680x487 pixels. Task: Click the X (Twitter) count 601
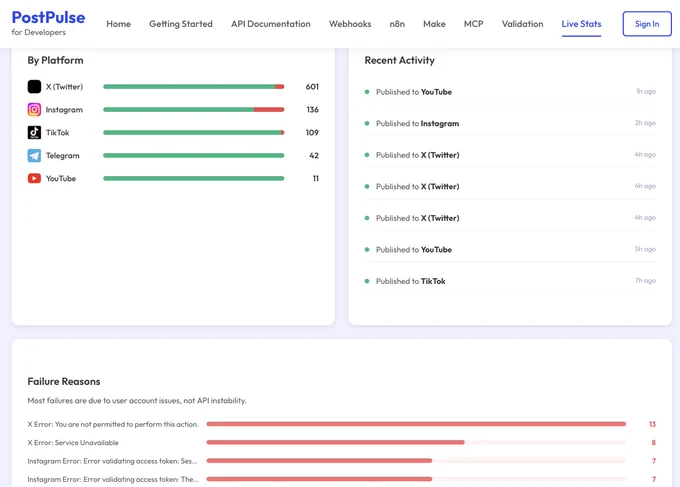click(312, 87)
